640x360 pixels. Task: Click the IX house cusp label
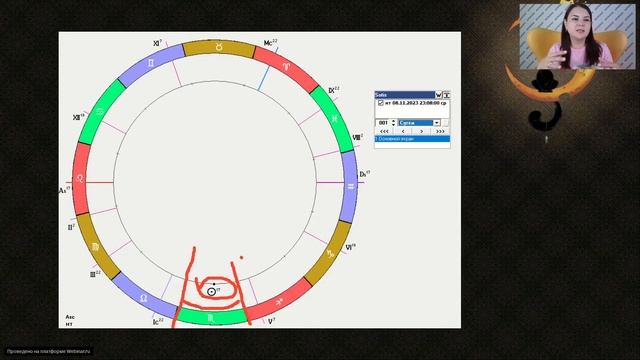[x=334, y=90]
